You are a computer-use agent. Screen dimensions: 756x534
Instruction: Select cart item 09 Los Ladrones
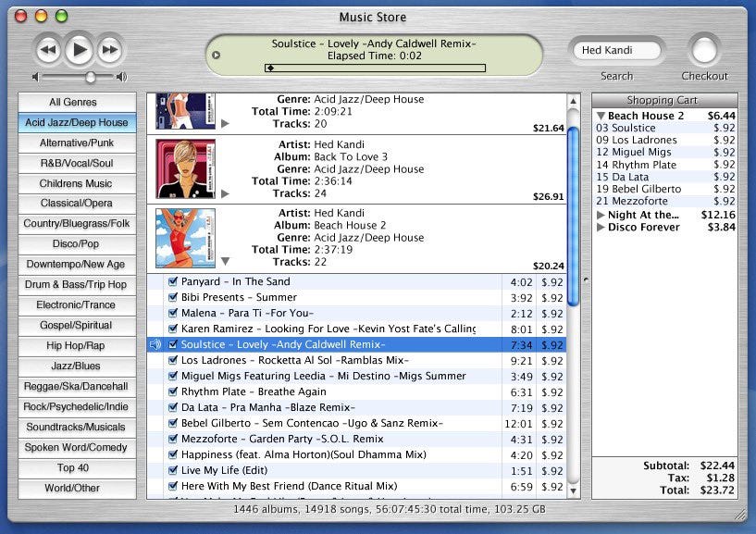point(665,140)
